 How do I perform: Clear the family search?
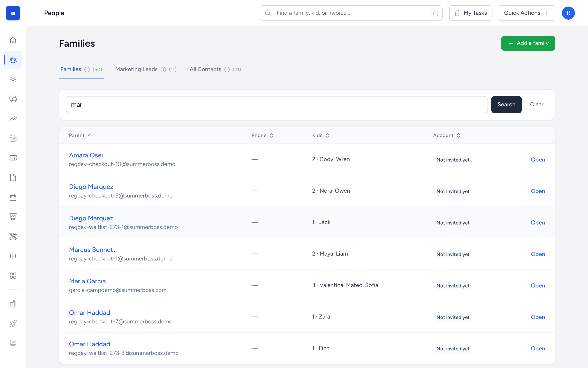coord(537,105)
